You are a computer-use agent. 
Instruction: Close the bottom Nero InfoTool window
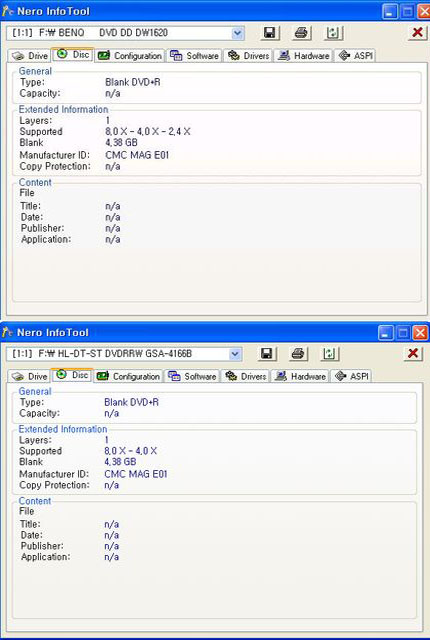pos(420,333)
